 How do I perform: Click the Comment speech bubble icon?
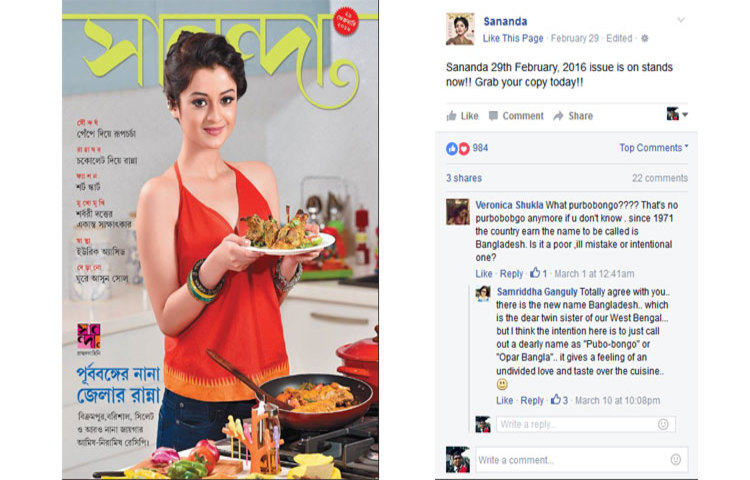coord(493,116)
